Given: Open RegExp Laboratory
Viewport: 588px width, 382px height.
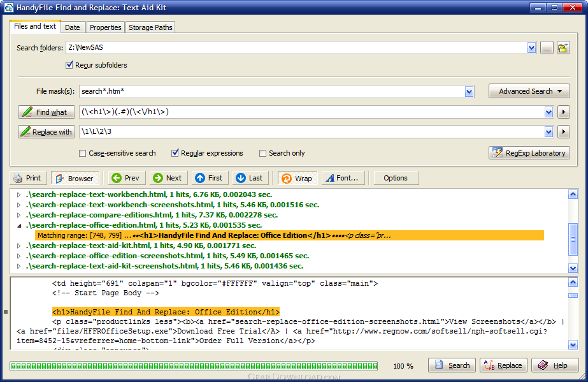Looking at the screenshot, I should [529, 152].
